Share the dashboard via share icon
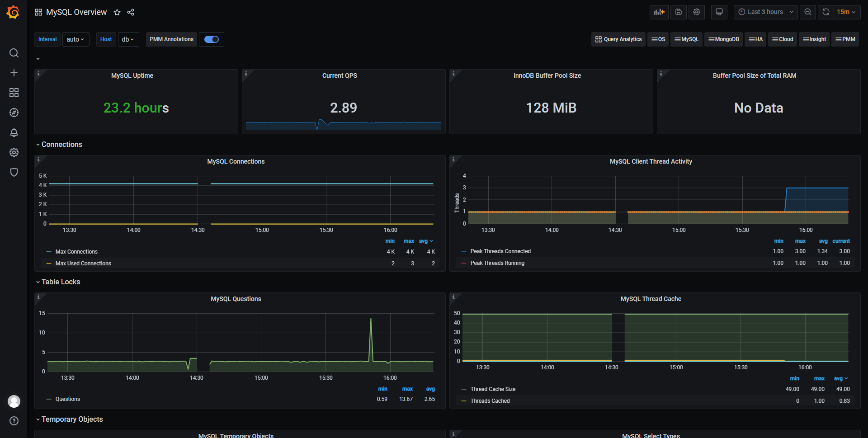Screen dimensions: 868x438 [x=131, y=12]
